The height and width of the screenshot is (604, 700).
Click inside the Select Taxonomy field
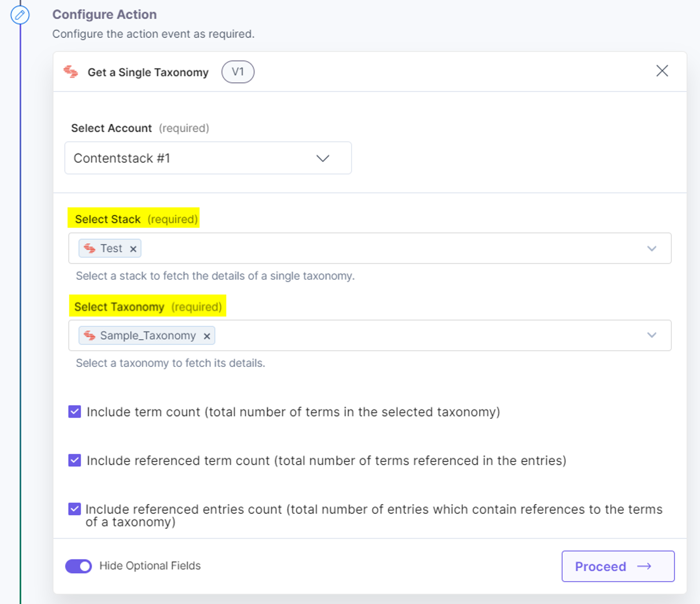(x=370, y=335)
